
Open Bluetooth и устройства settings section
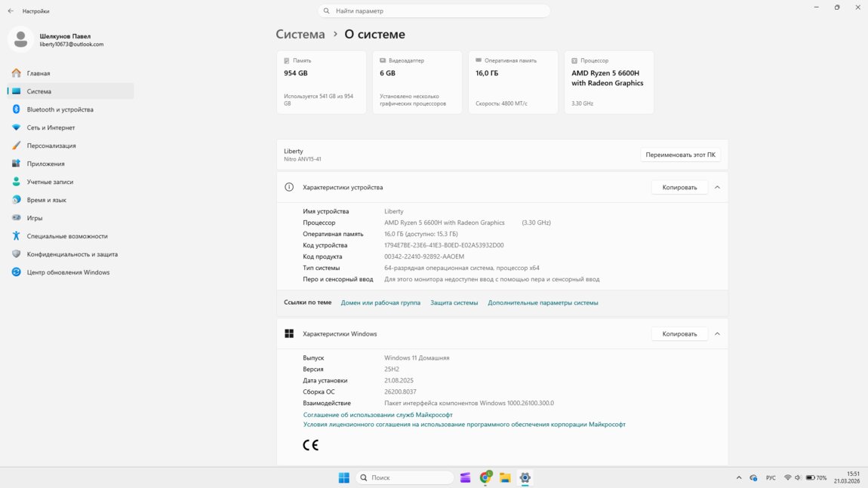60,109
